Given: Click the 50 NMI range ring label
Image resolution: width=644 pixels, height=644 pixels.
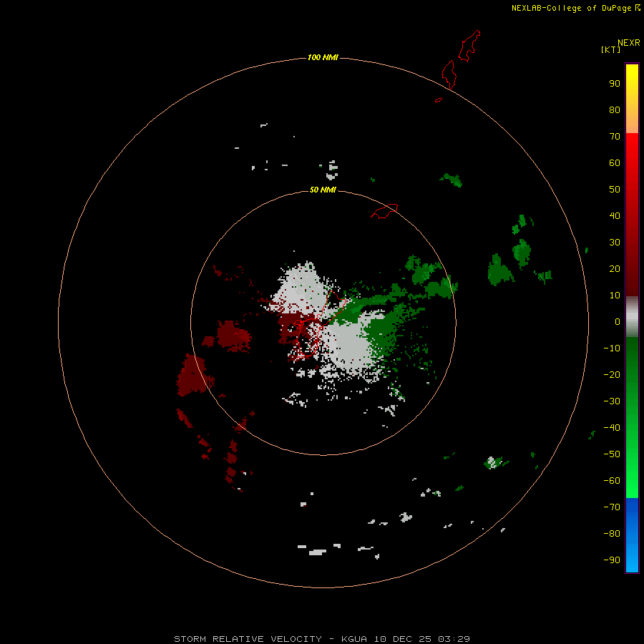Looking at the screenshot, I should click(x=323, y=190).
